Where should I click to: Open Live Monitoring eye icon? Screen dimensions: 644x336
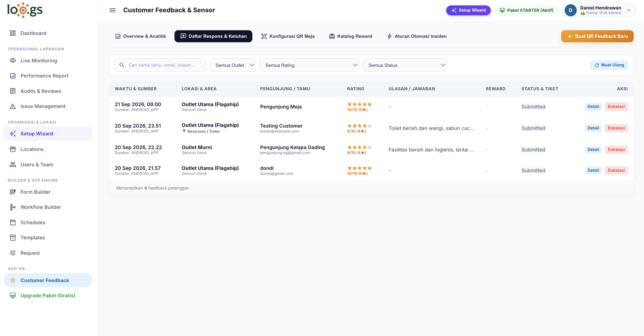coord(13,60)
